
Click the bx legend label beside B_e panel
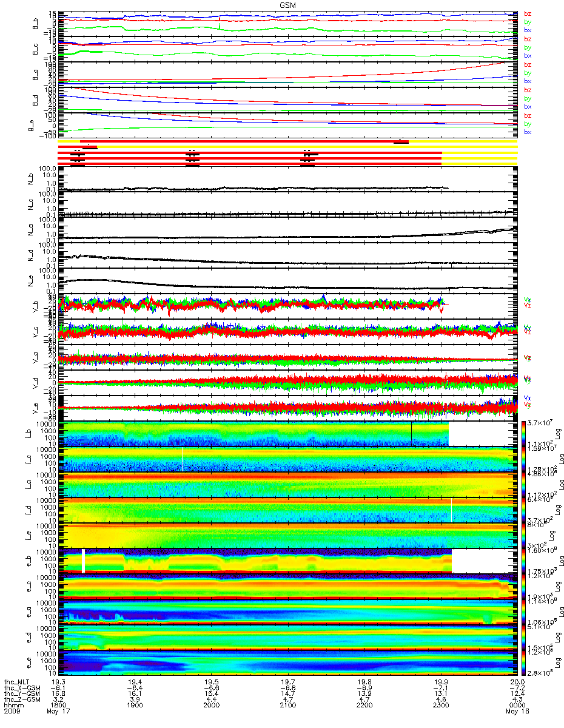click(x=528, y=132)
